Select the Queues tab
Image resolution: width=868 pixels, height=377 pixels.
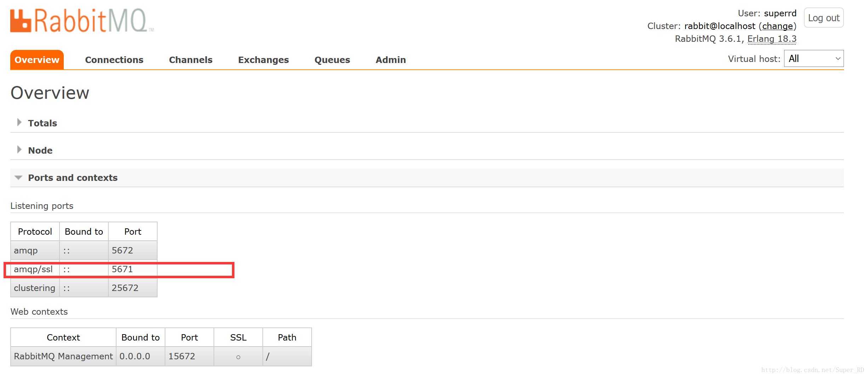332,60
